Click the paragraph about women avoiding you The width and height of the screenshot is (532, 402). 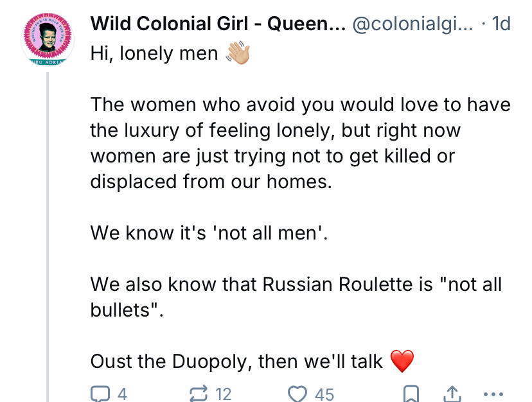(x=296, y=142)
